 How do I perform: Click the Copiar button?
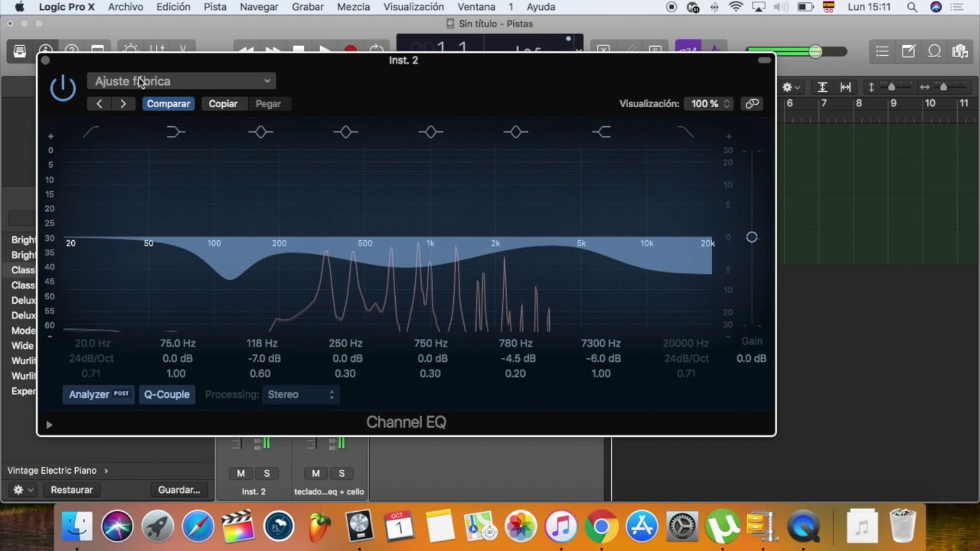(x=223, y=103)
